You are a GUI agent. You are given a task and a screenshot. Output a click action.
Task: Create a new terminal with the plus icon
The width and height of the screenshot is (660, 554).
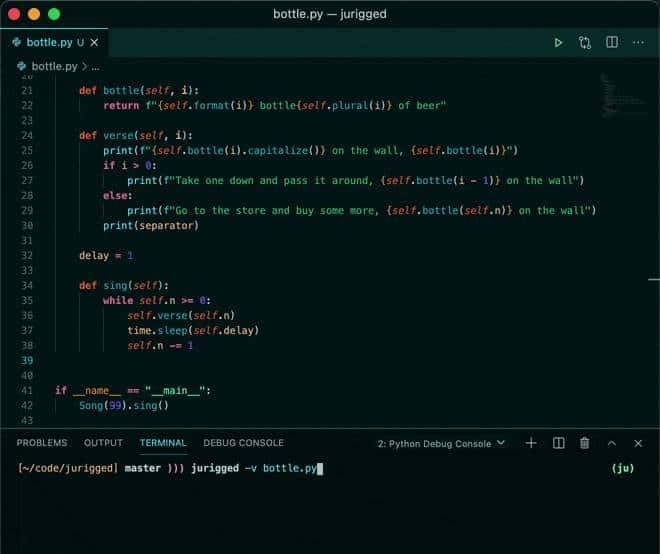coord(531,443)
